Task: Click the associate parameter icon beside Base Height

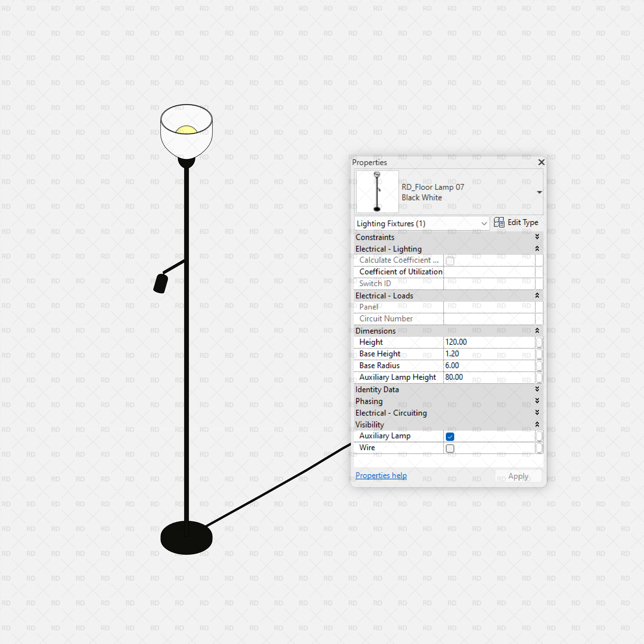Action: (539, 354)
